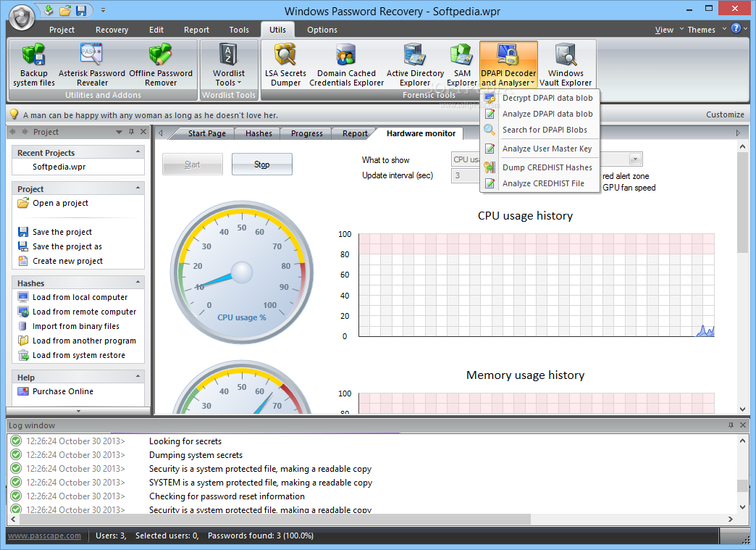Click Load from system restore icon
756x550 pixels.
point(22,355)
